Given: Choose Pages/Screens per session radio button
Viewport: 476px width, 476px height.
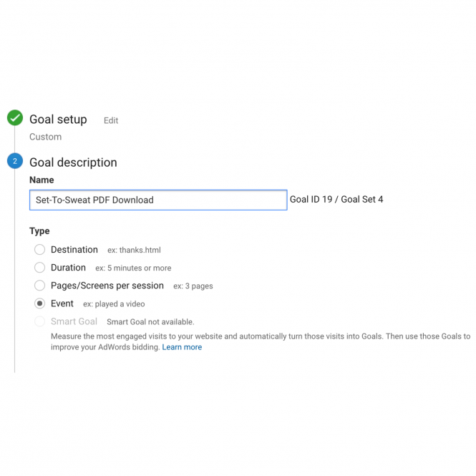Looking at the screenshot, I should point(40,286).
